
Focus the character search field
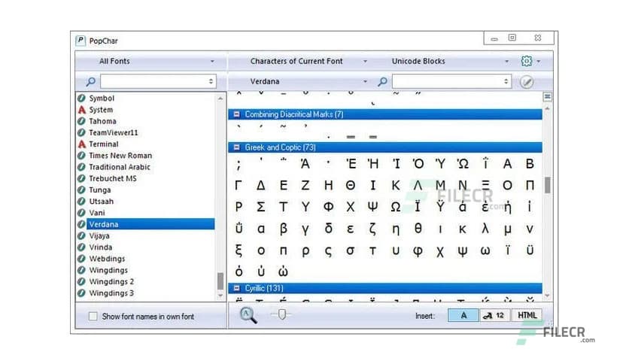pos(451,81)
